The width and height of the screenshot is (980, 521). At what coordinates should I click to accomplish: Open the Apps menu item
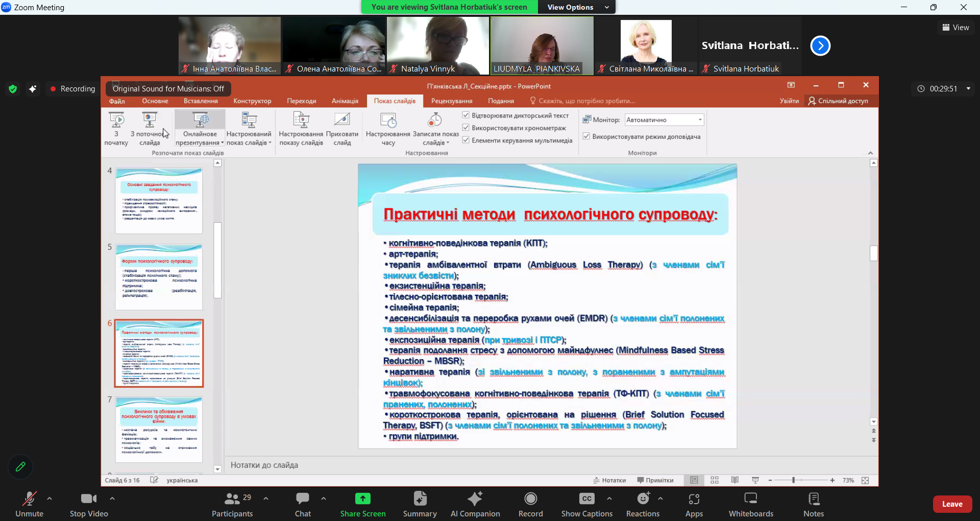[x=694, y=504]
